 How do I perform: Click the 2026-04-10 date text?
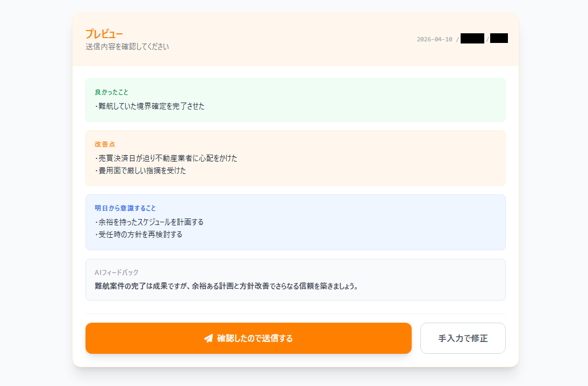(434, 39)
